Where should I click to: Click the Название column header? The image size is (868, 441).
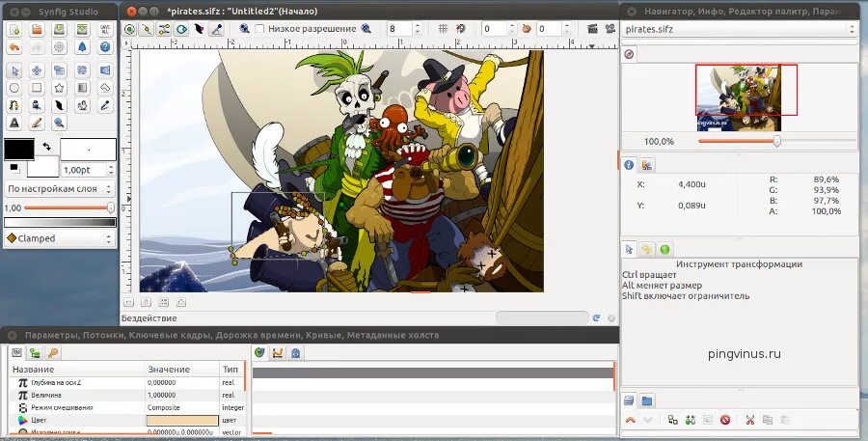pos(77,369)
